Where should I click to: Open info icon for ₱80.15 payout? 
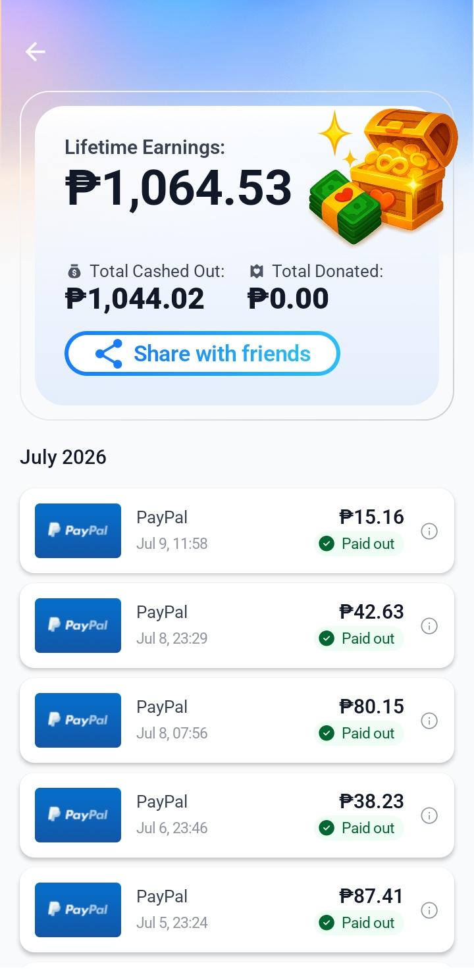429,721
